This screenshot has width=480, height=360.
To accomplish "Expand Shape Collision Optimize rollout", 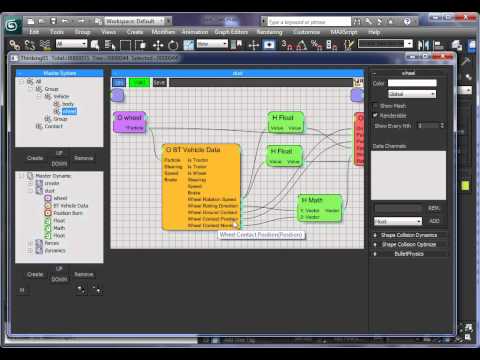I will click(409, 244).
